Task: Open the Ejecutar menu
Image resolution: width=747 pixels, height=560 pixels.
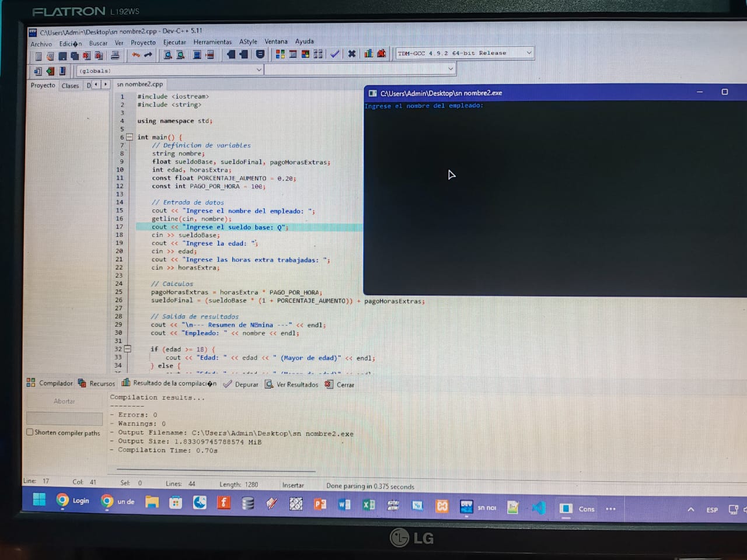Action: 174,42
